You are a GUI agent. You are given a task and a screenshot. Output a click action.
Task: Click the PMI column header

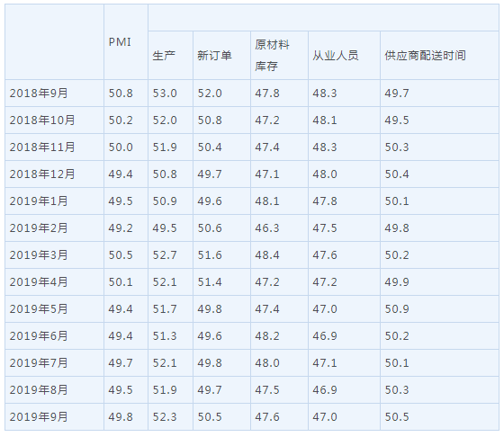120,42
